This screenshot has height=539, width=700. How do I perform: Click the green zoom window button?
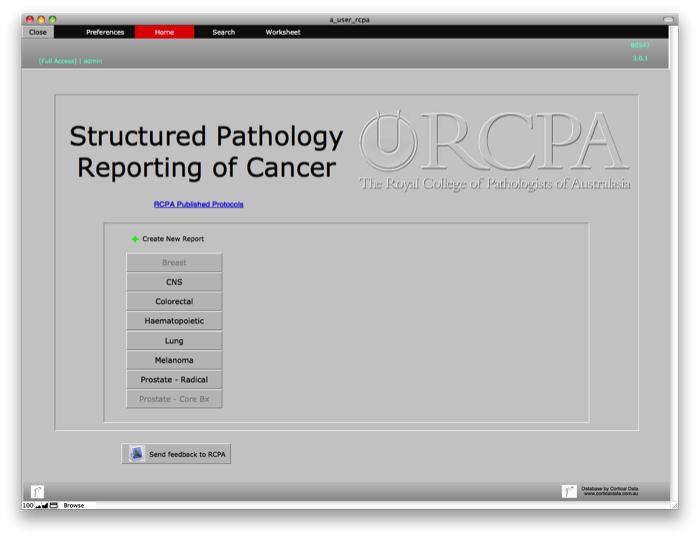53,20
